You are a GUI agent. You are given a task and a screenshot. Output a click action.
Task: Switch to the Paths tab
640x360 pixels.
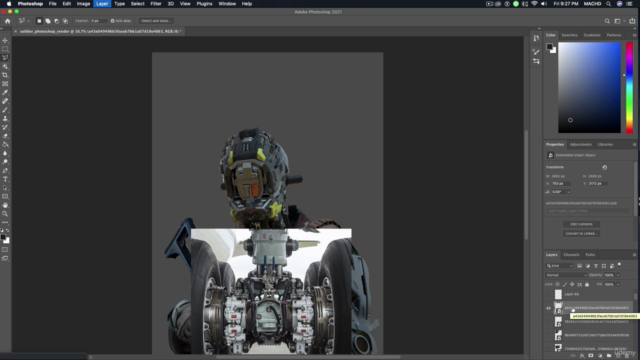click(x=590, y=255)
